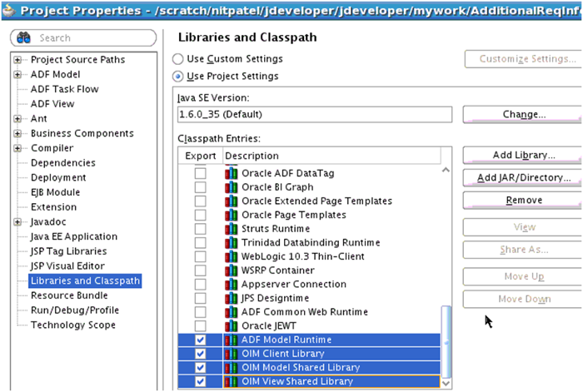
Task: Check Export box for Struts Runtime
Action: coord(201,229)
